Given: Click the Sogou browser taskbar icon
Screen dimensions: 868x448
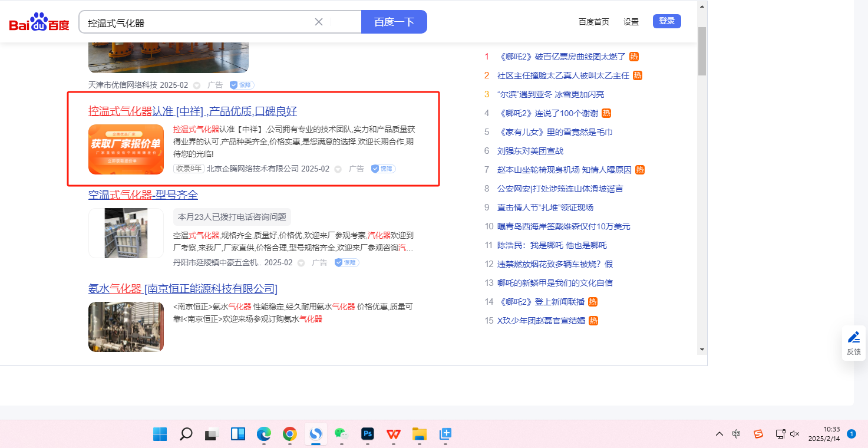Looking at the screenshot, I should (x=316, y=434).
